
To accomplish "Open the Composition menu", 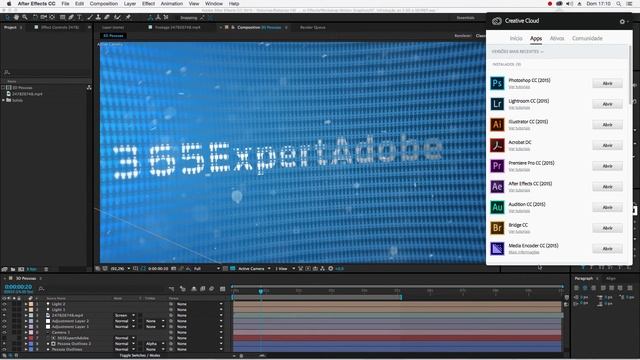I will pyautogui.click(x=104, y=4).
